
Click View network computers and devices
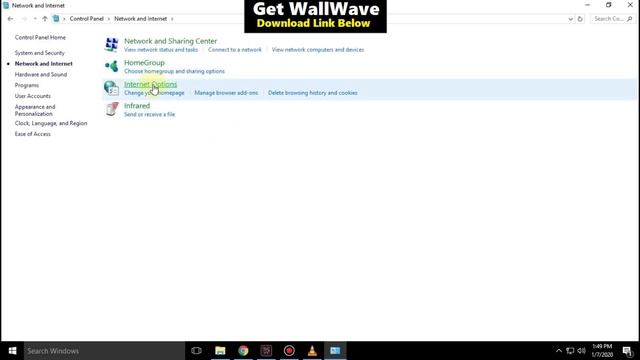(x=318, y=50)
